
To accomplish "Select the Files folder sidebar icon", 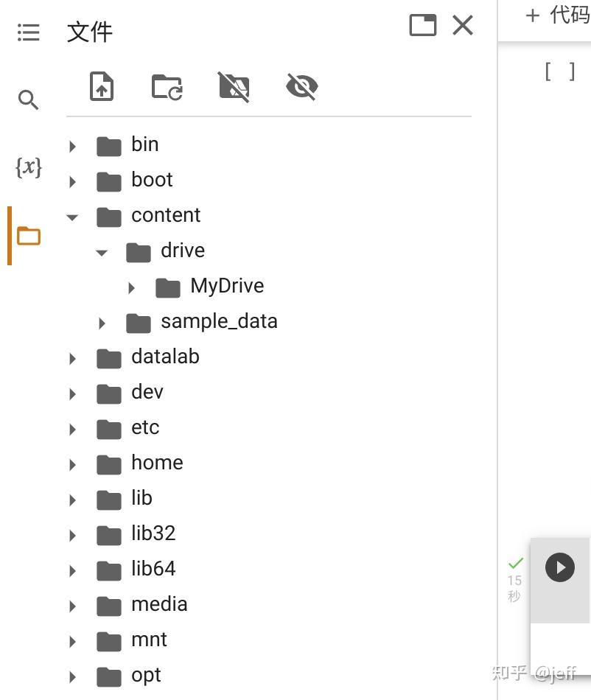I will 28,237.
